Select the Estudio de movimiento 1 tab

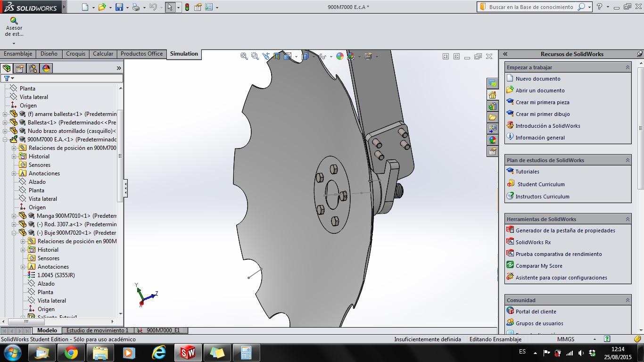coord(98,330)
